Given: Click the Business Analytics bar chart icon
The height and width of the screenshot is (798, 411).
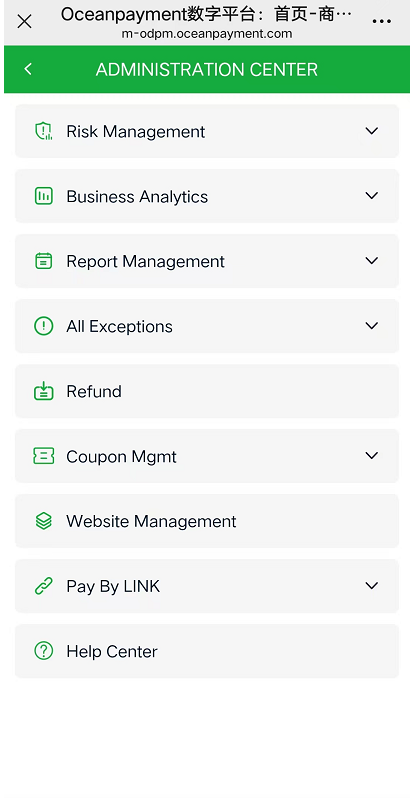Looking at the screenshot, I should pos(44,196).
